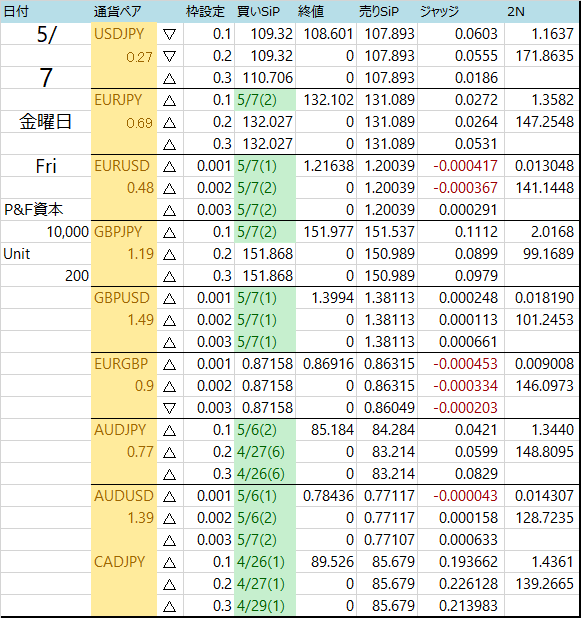581x618 pixels.
Task: Click the up triangle beside AUDUSD 1.39
Action: pos(169,518)
